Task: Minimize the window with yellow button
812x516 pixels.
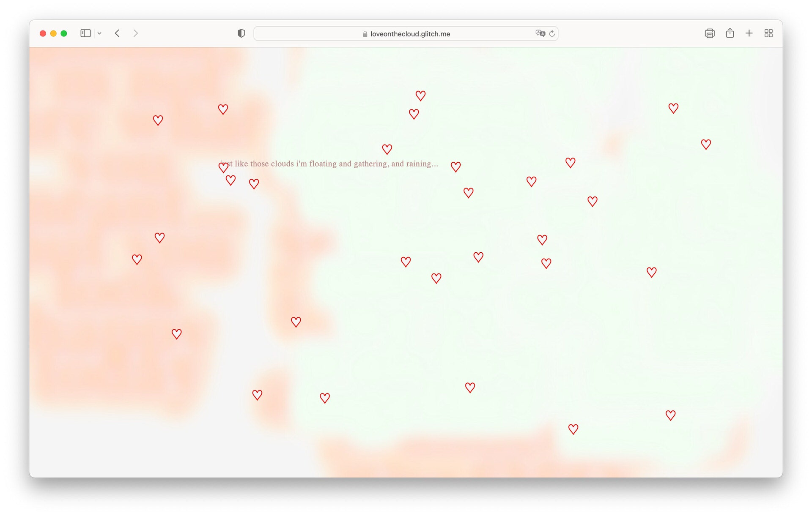Action: (53, 33)
